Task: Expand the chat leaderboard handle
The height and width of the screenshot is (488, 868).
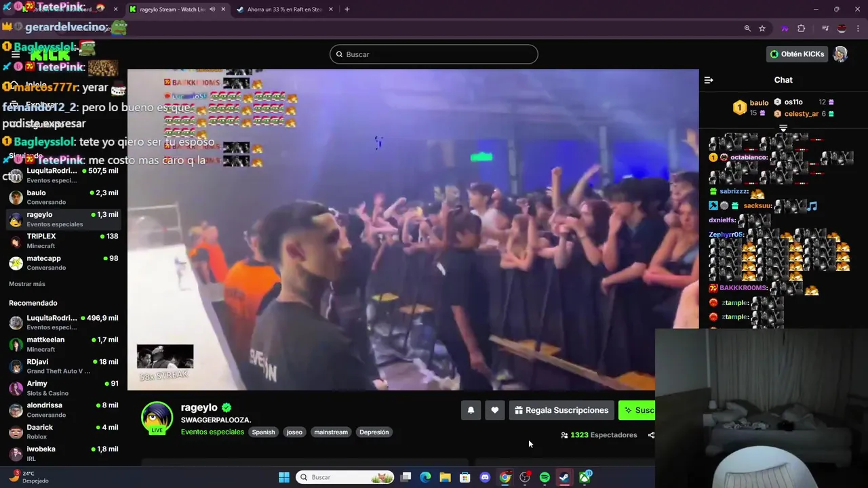Action: (x=783, y=127)
